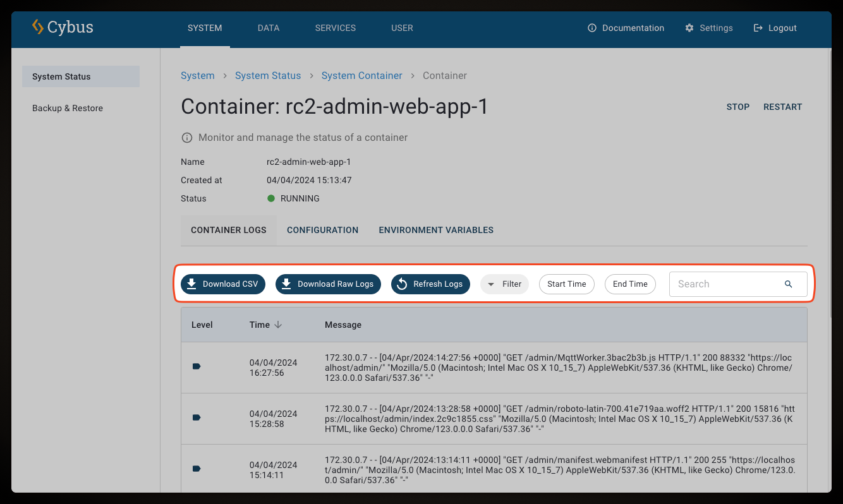The width and height of the screenshot is (843, 504).
Task: Click the search magnifier icon
Action: (788, 284)
